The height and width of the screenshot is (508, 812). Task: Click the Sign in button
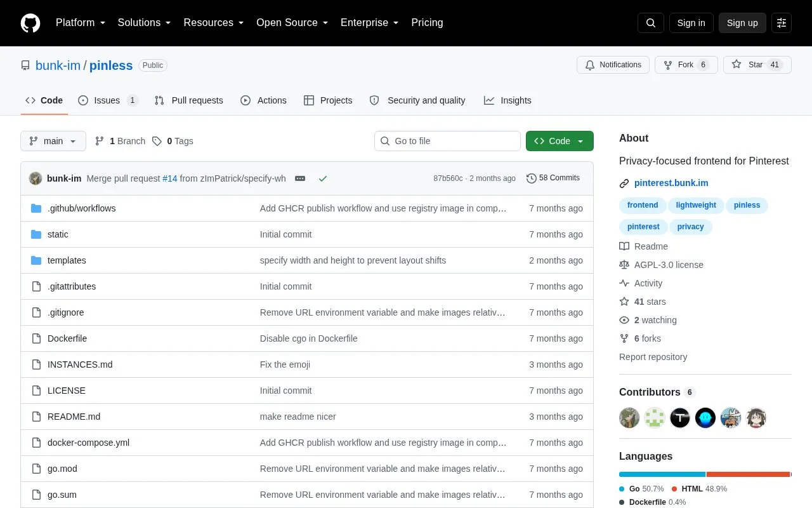point(691,23)
